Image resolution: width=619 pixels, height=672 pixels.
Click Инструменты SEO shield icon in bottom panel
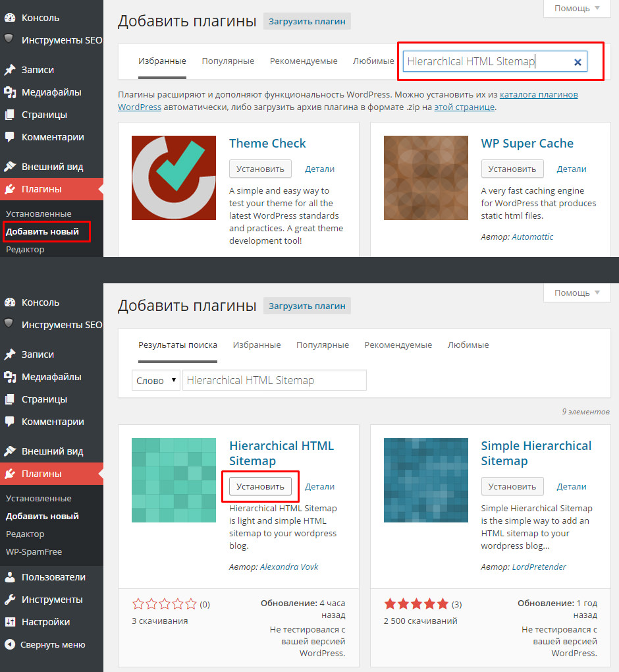pos(9,323)
